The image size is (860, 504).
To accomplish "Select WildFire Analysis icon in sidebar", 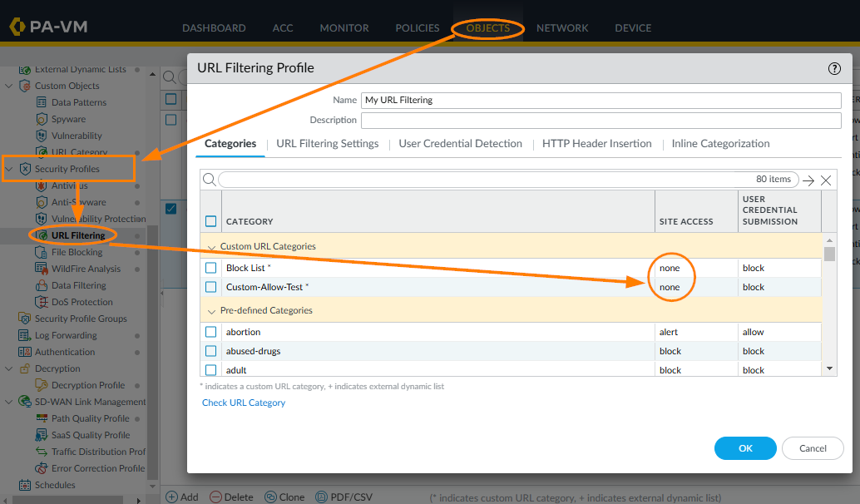I will tap(42, 269).
